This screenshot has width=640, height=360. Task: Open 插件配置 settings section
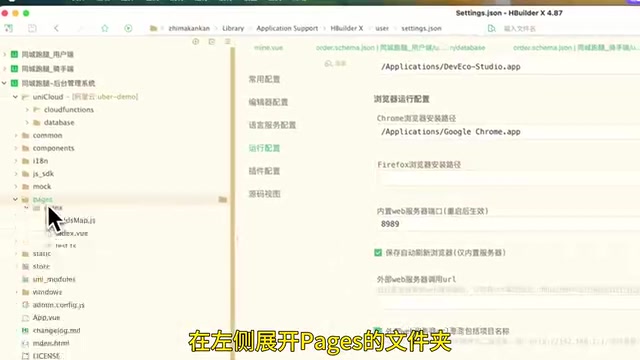click(x=264, y=171)
